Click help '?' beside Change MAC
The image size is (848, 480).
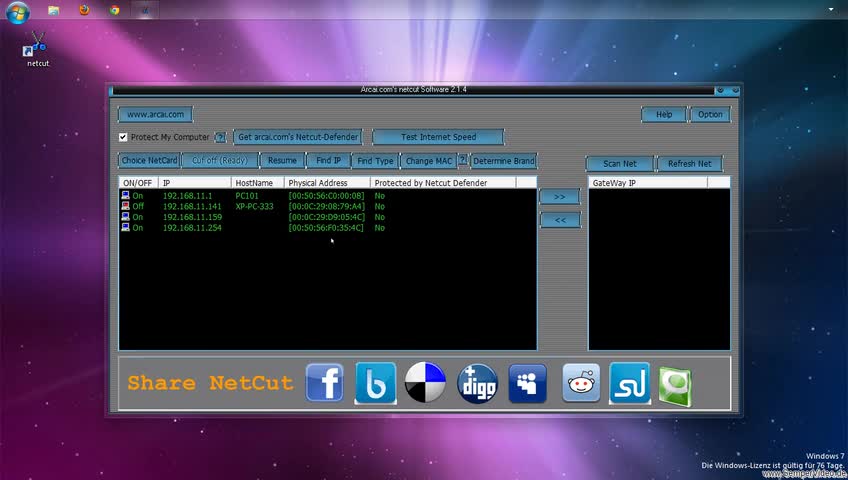tap(463, 159)
